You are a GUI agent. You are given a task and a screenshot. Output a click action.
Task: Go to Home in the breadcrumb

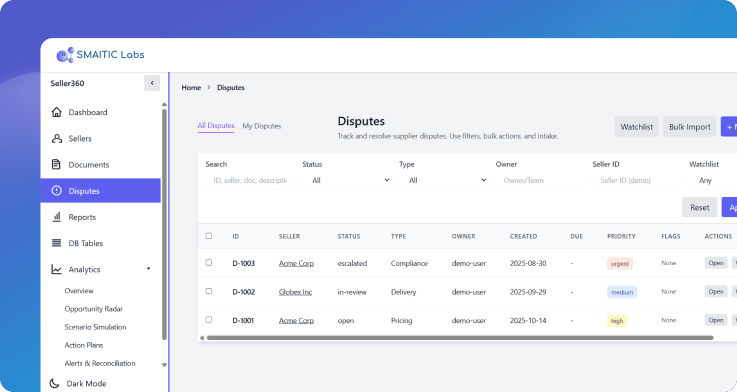pos(191,87)
